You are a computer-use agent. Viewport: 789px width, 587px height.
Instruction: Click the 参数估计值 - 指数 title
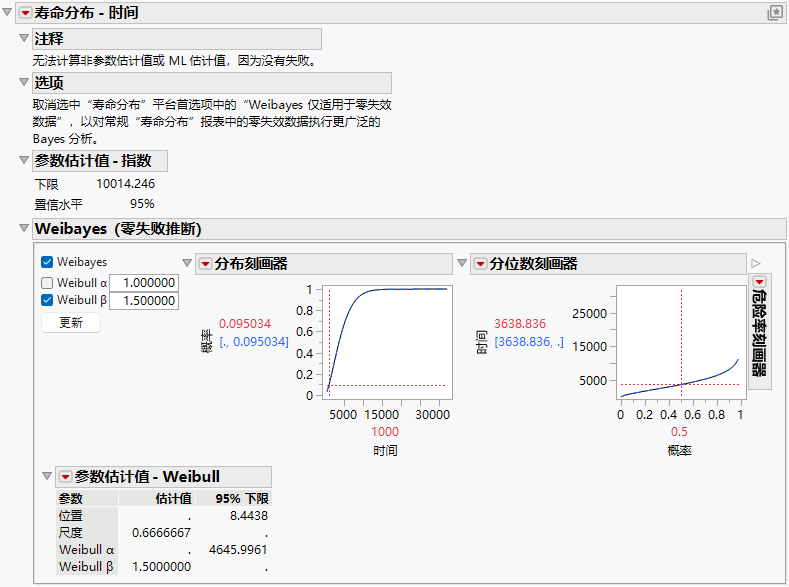(93, 161)
